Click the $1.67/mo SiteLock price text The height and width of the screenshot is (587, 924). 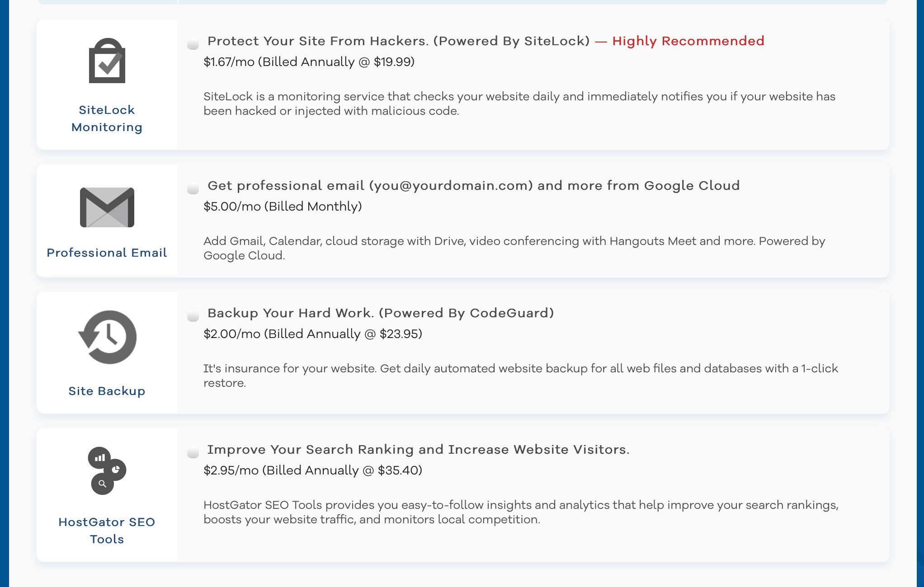[x=309, y=62]
